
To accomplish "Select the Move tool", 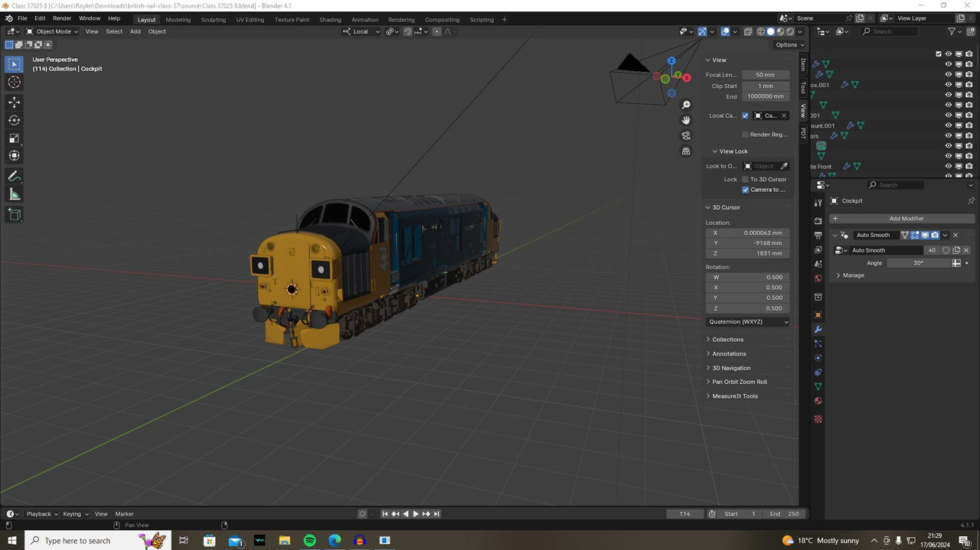I will [x=14, y=102].
